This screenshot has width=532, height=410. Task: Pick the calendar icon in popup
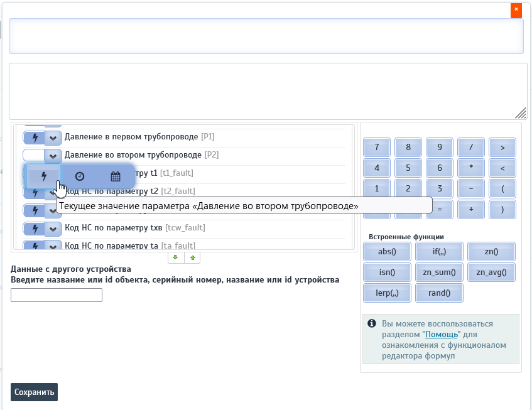(x=116, y=176)
